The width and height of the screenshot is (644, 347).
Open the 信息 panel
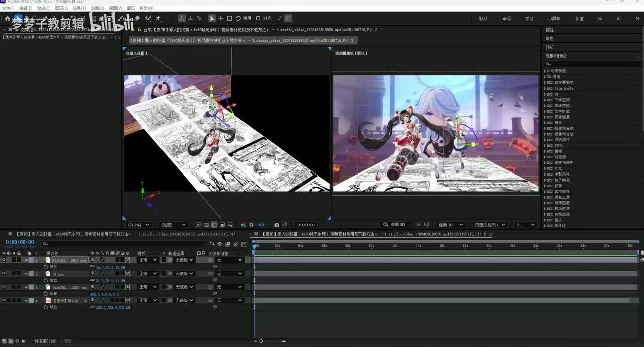[x=550, y=38]
